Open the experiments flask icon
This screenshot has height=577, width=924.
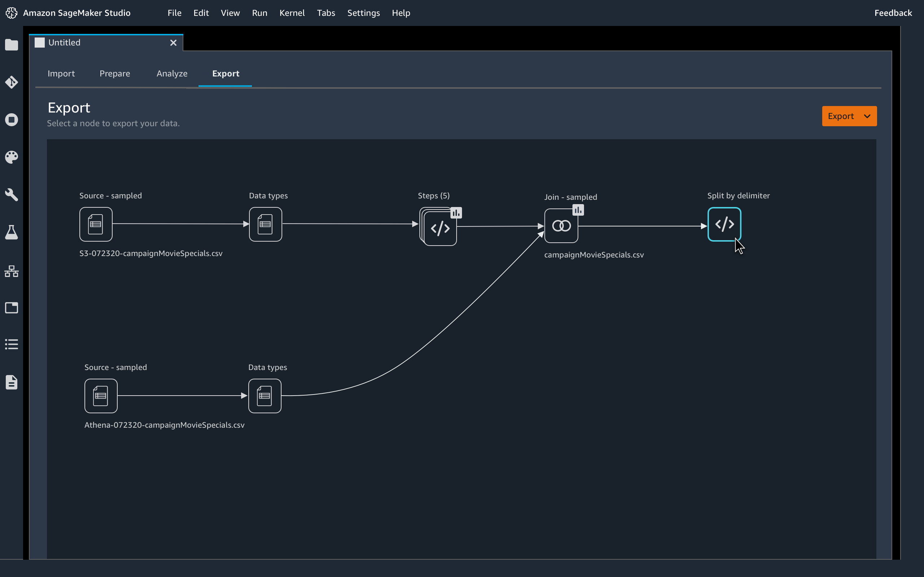pos(12,232)
